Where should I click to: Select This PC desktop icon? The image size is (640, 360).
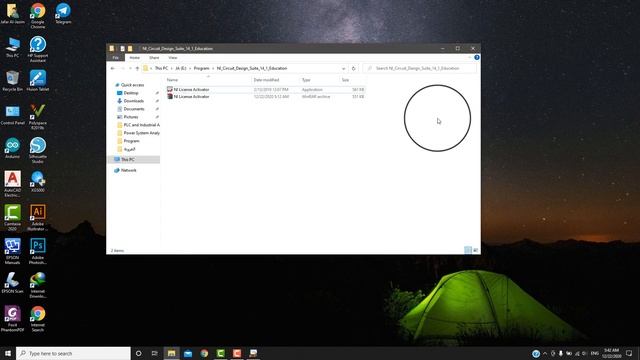coord(13,47)
